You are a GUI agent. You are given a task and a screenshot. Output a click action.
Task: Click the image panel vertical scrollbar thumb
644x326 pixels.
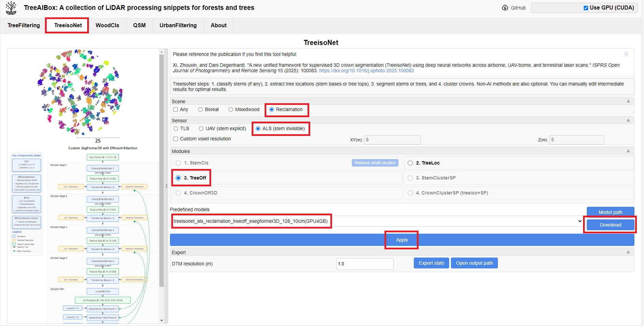[161, 170]
